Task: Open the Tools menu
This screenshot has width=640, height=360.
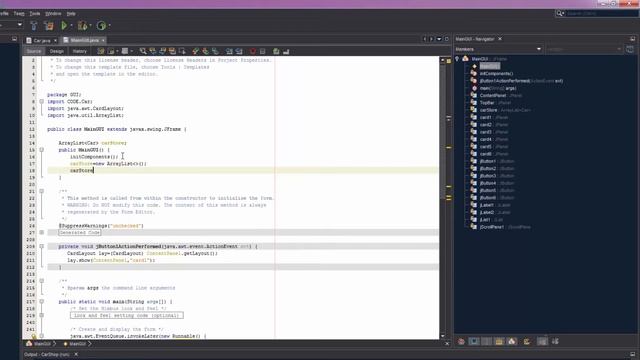Action: click(35, 13)
